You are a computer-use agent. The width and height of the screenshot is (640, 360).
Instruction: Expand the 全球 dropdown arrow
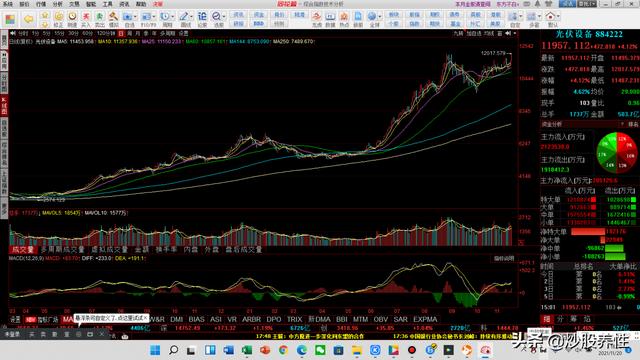[380, 17]
